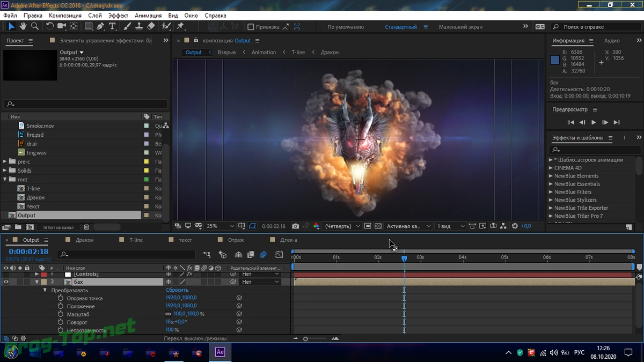Screen dimensions: 644x362
Task: Select the Unified Camera tool
Action: coord(62,26)
